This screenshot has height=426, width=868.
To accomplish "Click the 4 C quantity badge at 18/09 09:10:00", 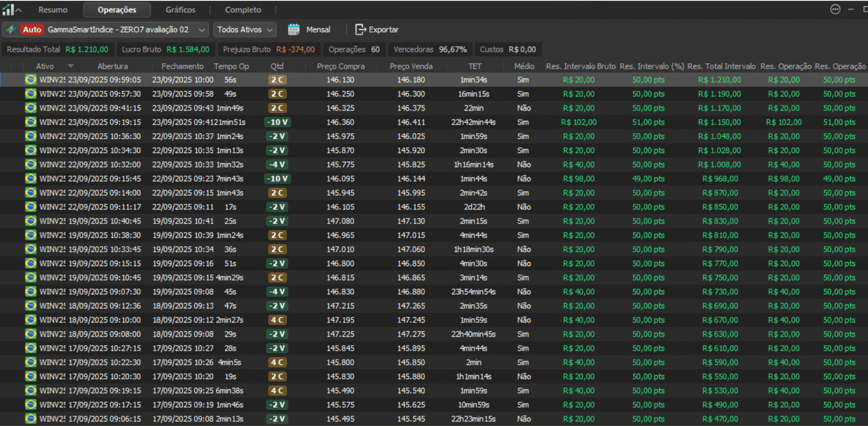I will point(278,320).
